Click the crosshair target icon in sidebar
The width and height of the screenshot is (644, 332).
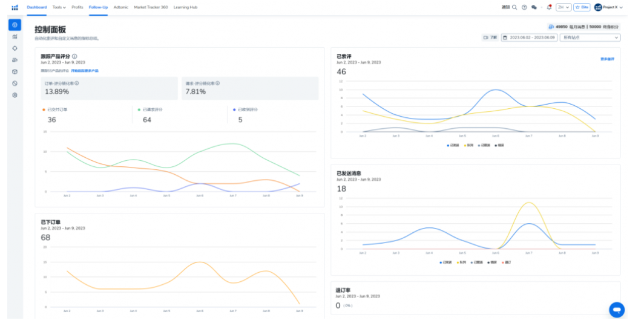pos(15,48)
